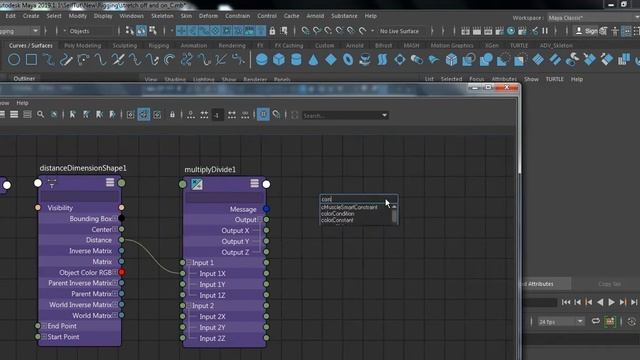
Task: Click the pause viewport icon in status line
Action: [x=545, y=31]
